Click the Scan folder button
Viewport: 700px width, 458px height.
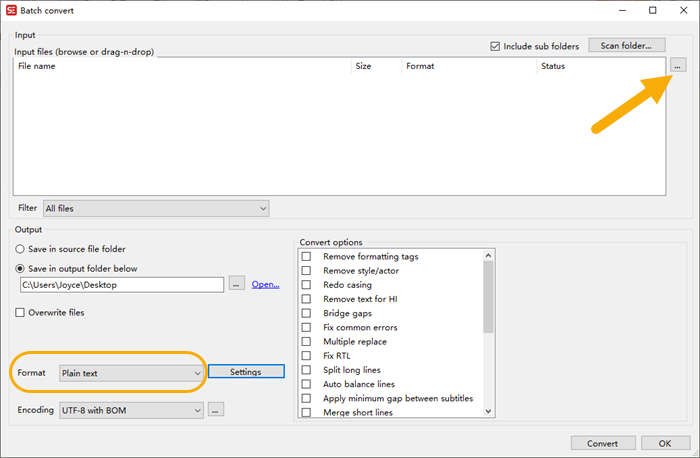coord(626,45)
